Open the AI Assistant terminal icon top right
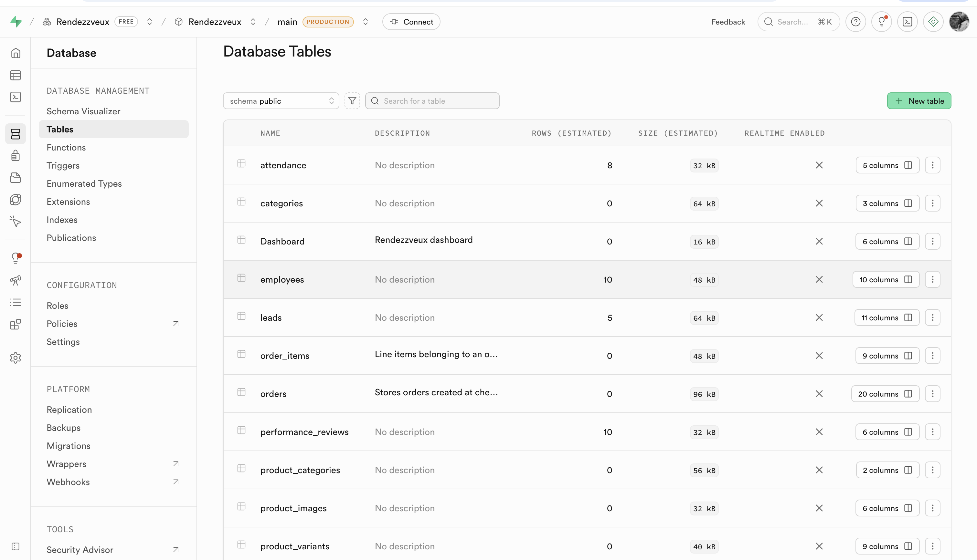 [907, 22]
